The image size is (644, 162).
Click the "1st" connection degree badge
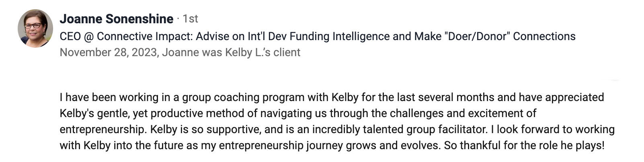click(190, 19)
